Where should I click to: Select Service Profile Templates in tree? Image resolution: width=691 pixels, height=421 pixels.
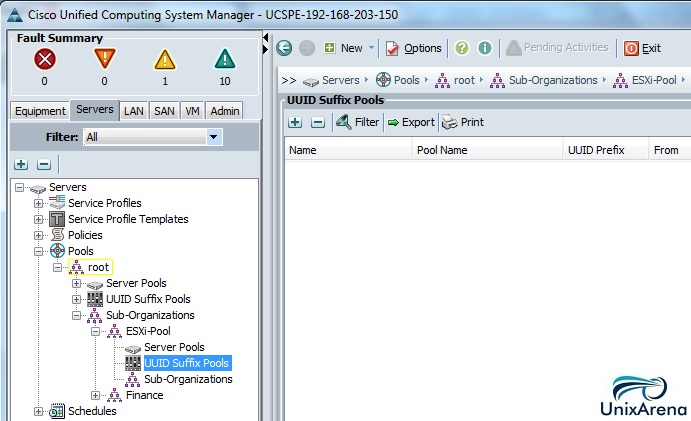tap(128, 219)
